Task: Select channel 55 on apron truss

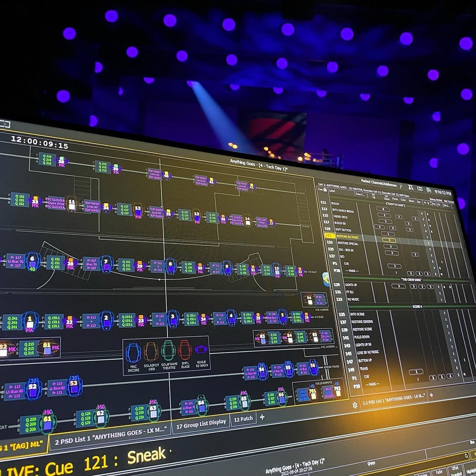Action: coord(288,369)
